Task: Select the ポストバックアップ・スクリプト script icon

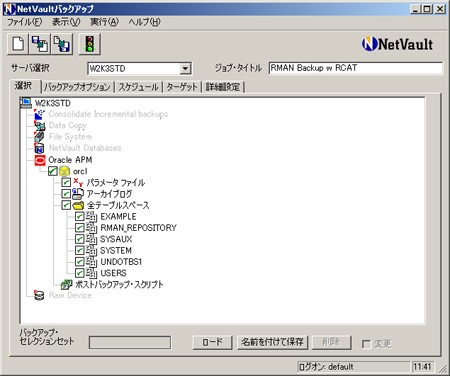Action: pyautogui.click(x=66, y=284)
